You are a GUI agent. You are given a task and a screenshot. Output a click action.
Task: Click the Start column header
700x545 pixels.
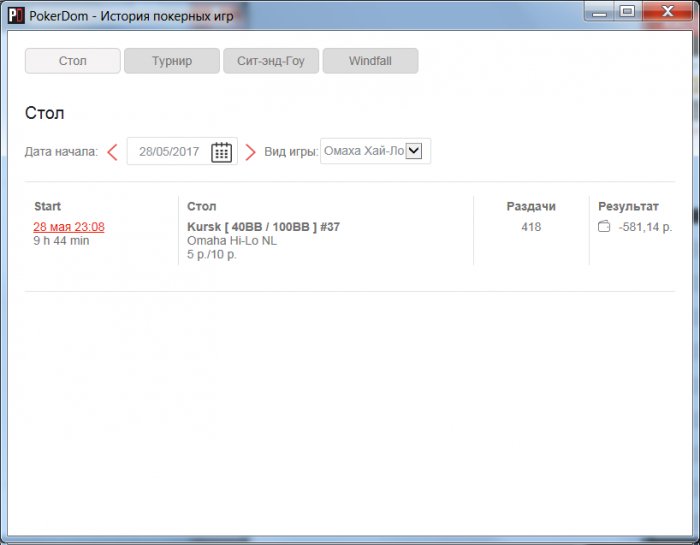point(47,206)
